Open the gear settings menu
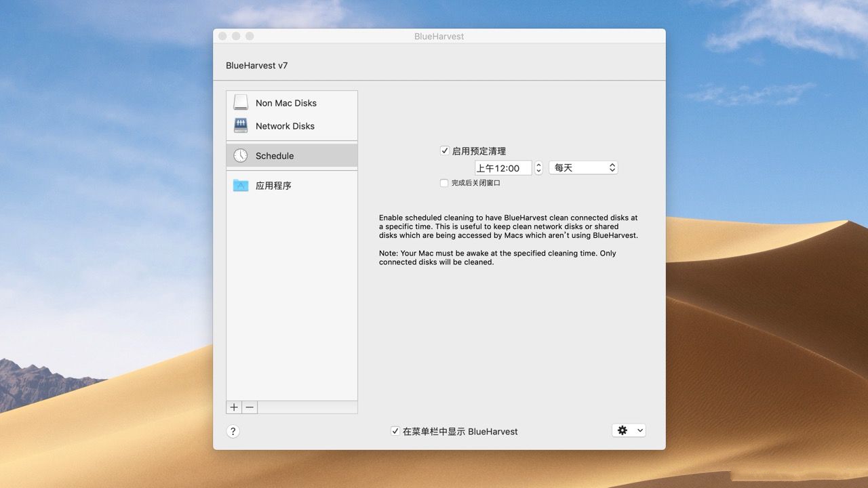 (629, 430)
